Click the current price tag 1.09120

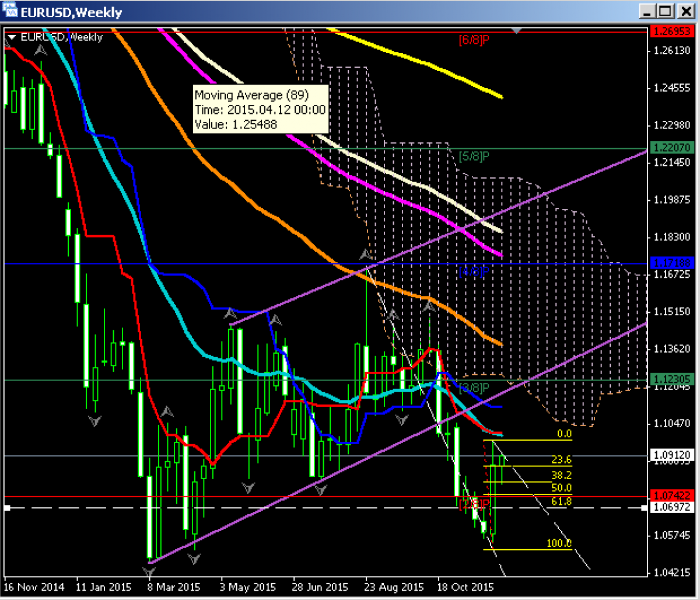(x=673, y=455)
